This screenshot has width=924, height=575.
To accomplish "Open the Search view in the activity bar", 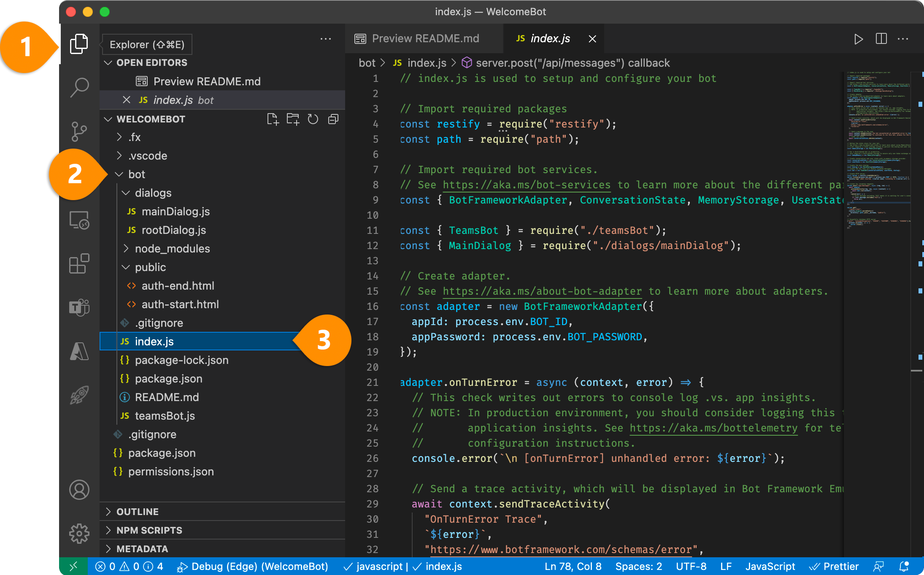I will tap(79, 87).
